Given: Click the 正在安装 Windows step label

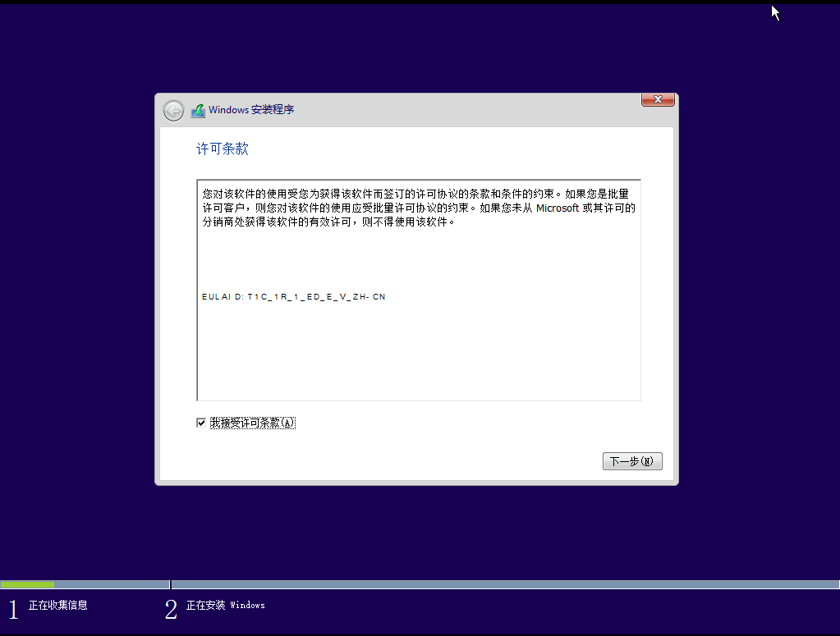Looking at the screenshot, I should pyautogui.click(x=226, y=605).
